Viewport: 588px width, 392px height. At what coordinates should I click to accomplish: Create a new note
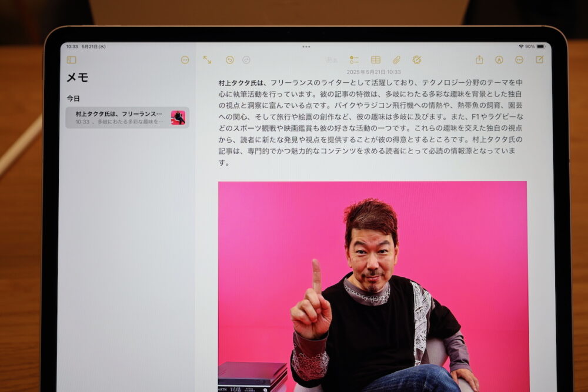pyautogui.click(x=539, y=60)
